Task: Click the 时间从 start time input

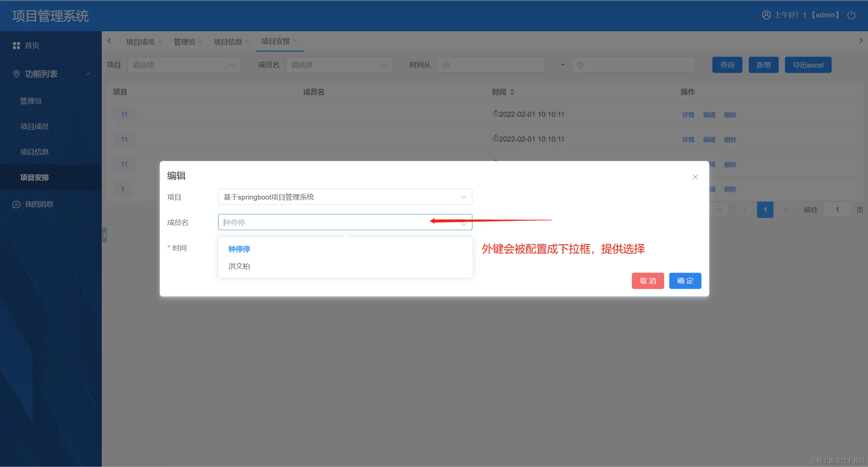Action: point(490,65)
